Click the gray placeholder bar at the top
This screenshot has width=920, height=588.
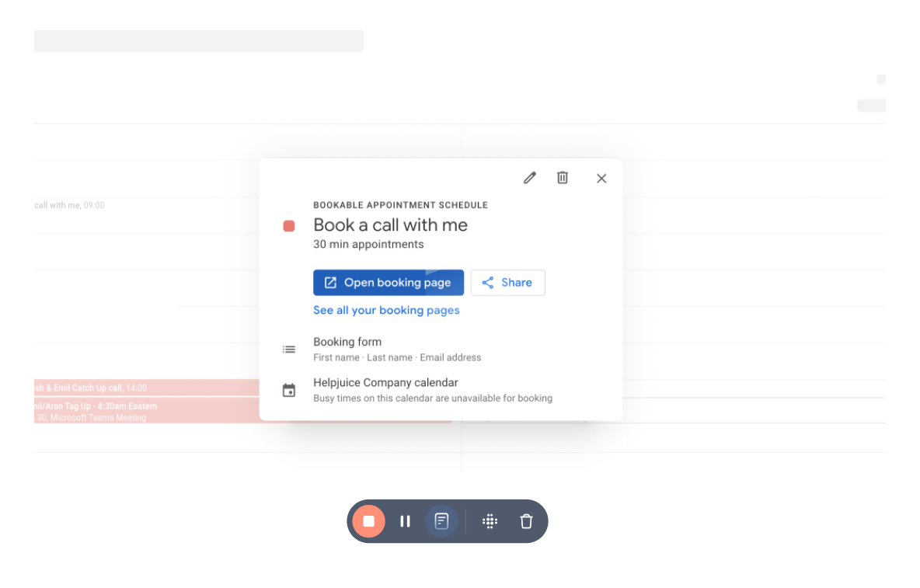tap(199, 41)
